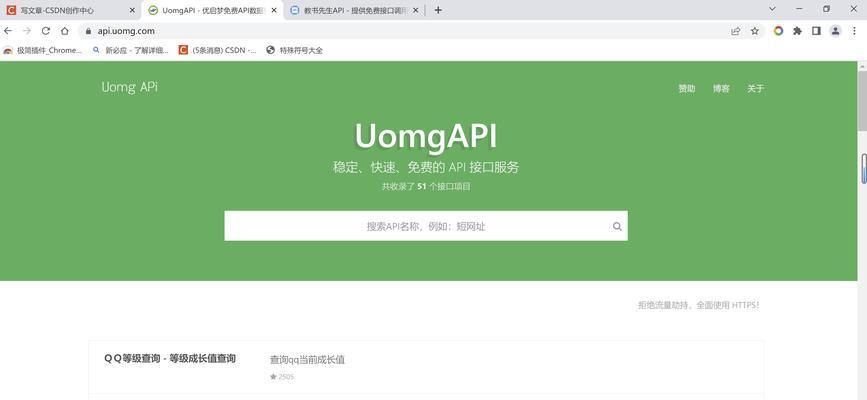Click the browser forward arrow
This screenshot has height=400, width=867.
(27, 31)
